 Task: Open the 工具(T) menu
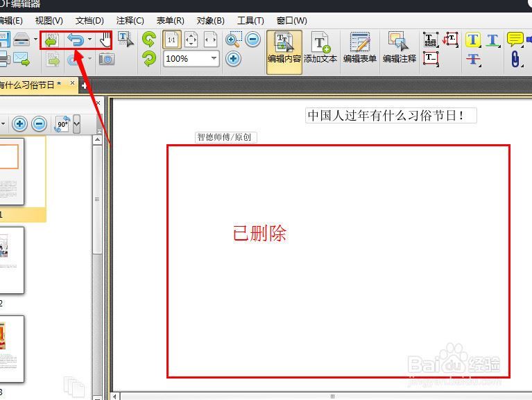point(250,21)
